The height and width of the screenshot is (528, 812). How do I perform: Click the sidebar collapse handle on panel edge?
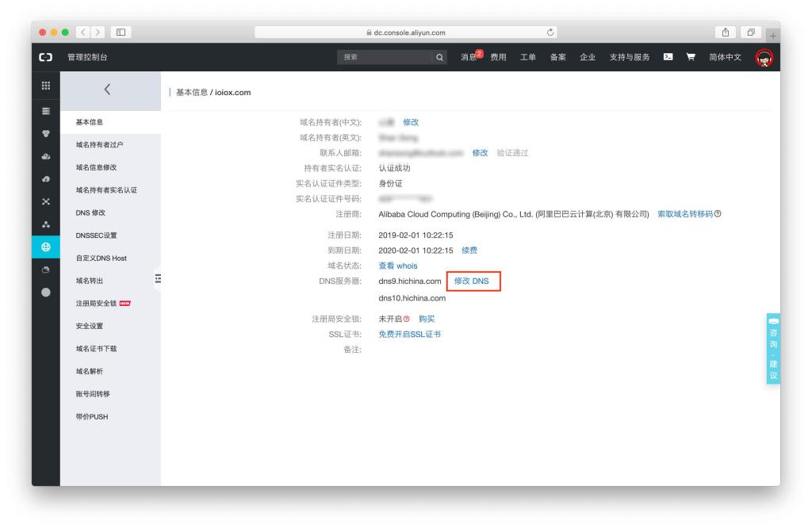pos(158,279)
